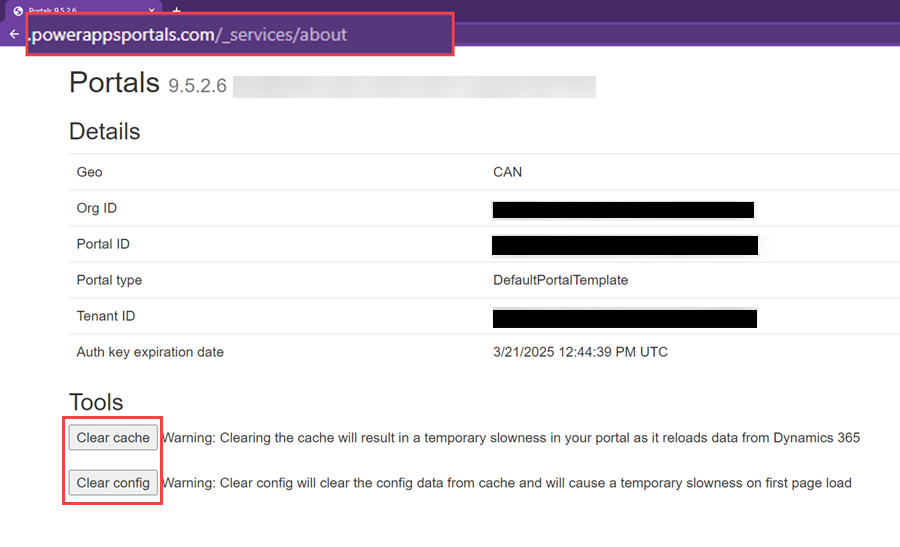Click the DefaultPortalTemplate value
This screenshot has width=900, height=547.
(561, 280)
